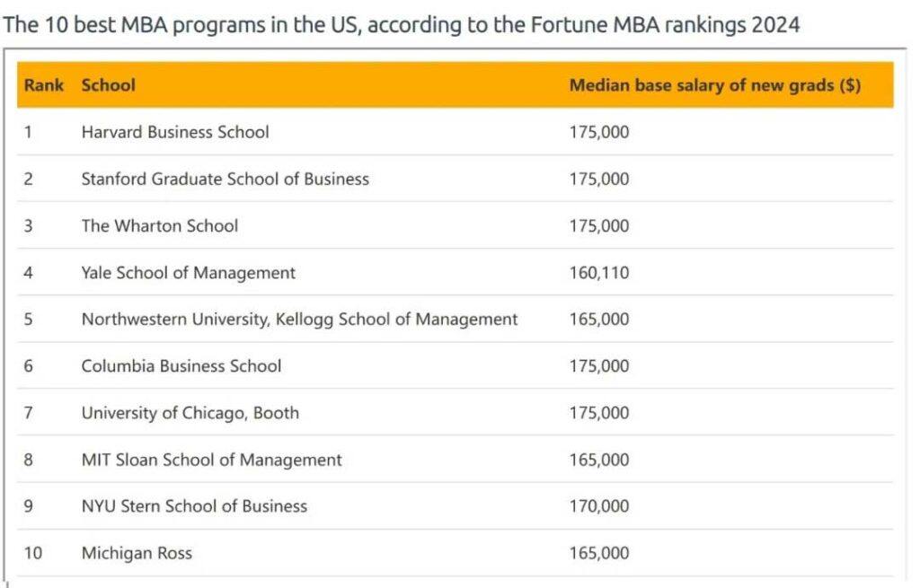The width and height of the screenshot is (920, 588).
Task: Click University of Chicago, Booth
Action: pos(190,413)
